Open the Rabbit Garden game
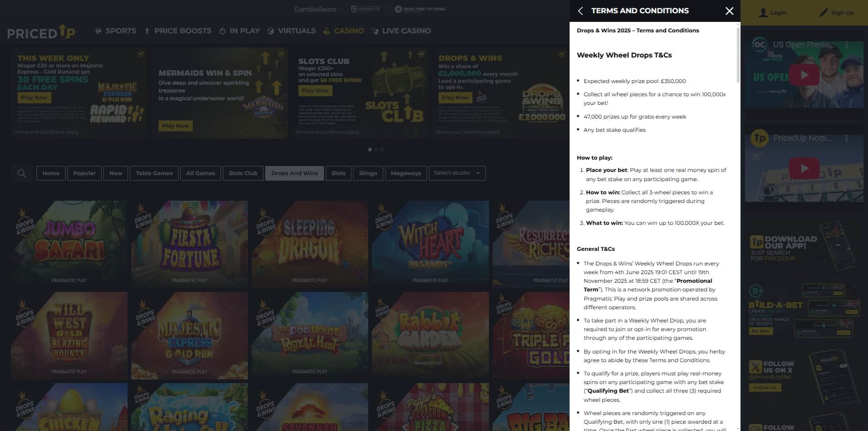Viewport: 868px width, 431px height. (430, 335)
